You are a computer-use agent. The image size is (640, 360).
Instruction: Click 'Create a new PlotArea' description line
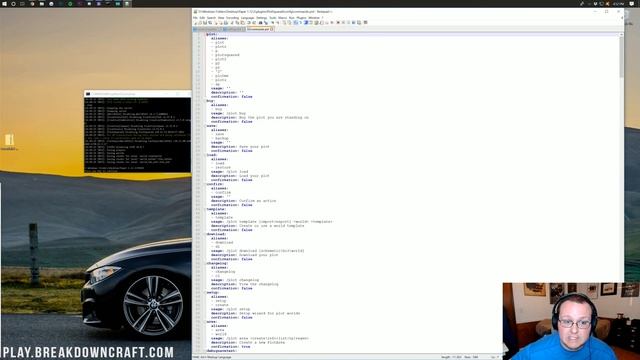point(248,342)
